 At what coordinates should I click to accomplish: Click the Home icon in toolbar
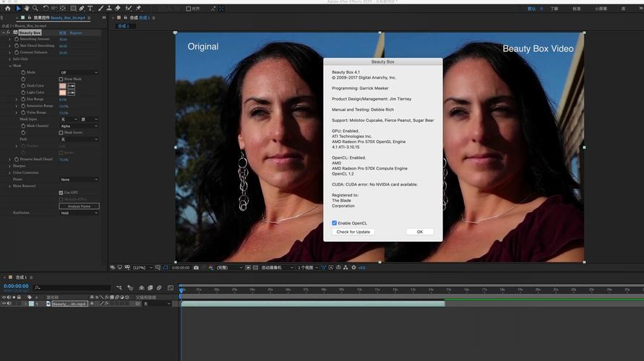(x=8, y=8)
